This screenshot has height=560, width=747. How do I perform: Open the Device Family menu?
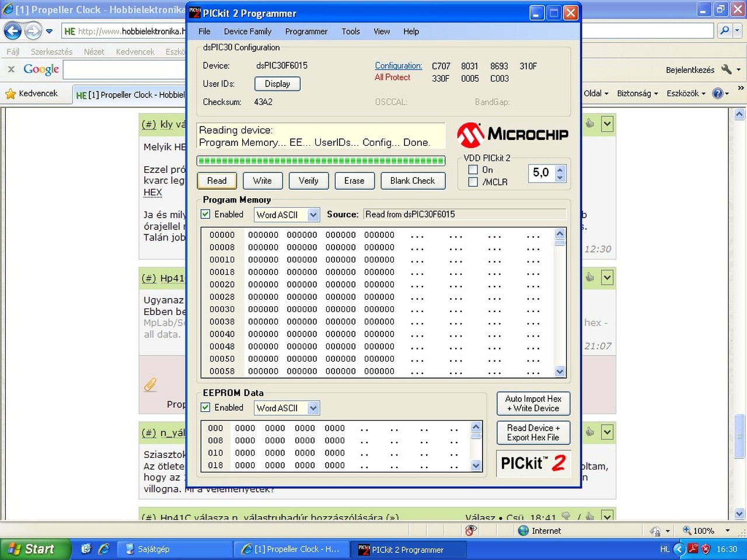[x=247, y=32]
